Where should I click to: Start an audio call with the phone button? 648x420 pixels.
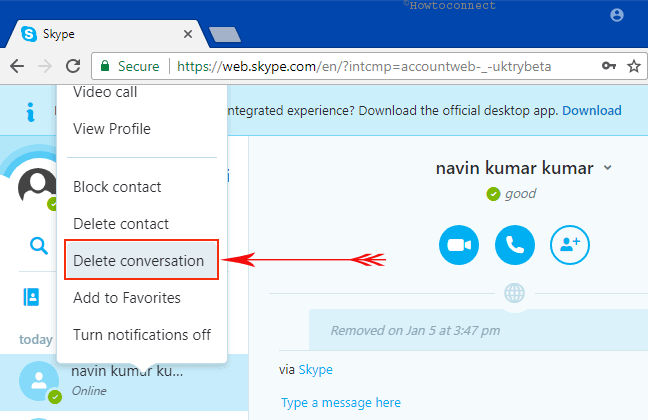515,245
